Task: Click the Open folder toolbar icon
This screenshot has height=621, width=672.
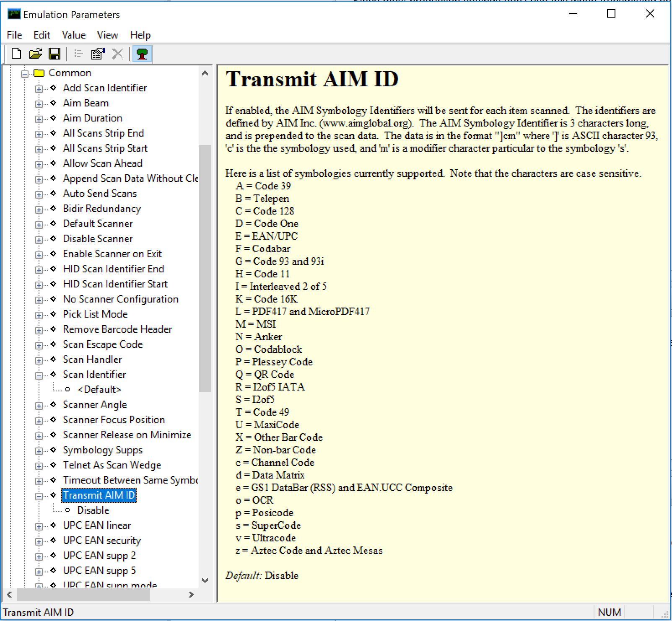Action: pyautogui.click(x=36, y=54)
